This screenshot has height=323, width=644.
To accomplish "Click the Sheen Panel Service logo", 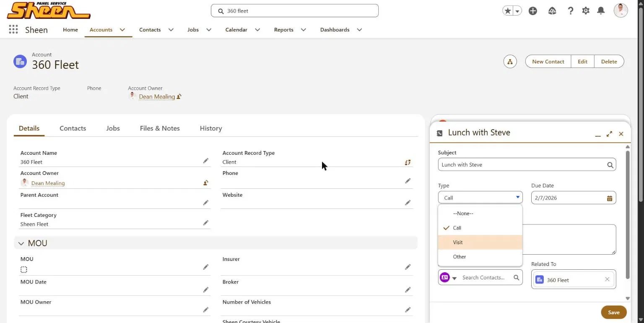I will point(49,10).
